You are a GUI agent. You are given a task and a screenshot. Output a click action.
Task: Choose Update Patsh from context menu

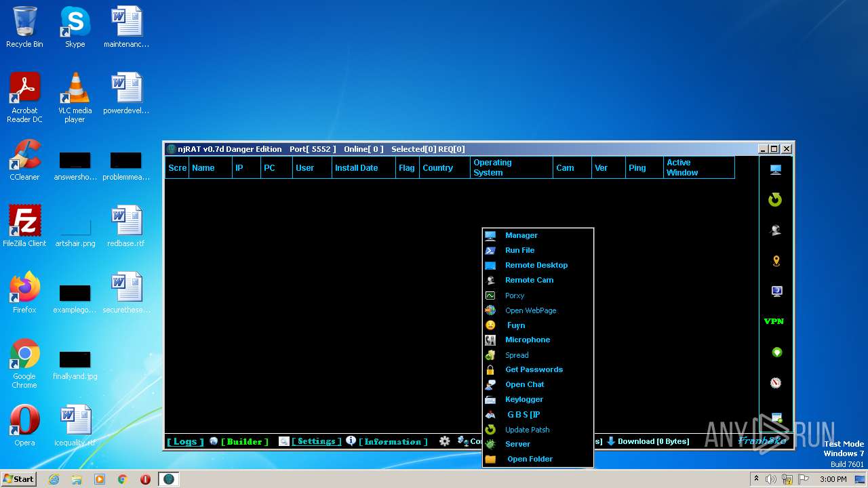coord(538,430)
